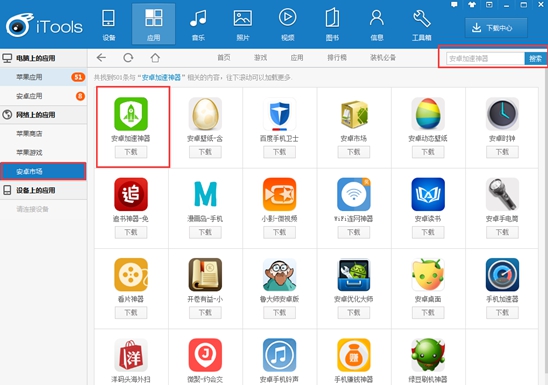The image size is (548, 385).
Task: Download 百度手机卫士
Action: 279,152
